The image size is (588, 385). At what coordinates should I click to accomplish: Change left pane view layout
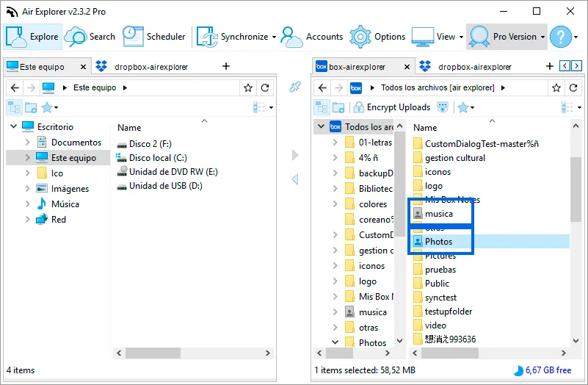tap(263, 108)
